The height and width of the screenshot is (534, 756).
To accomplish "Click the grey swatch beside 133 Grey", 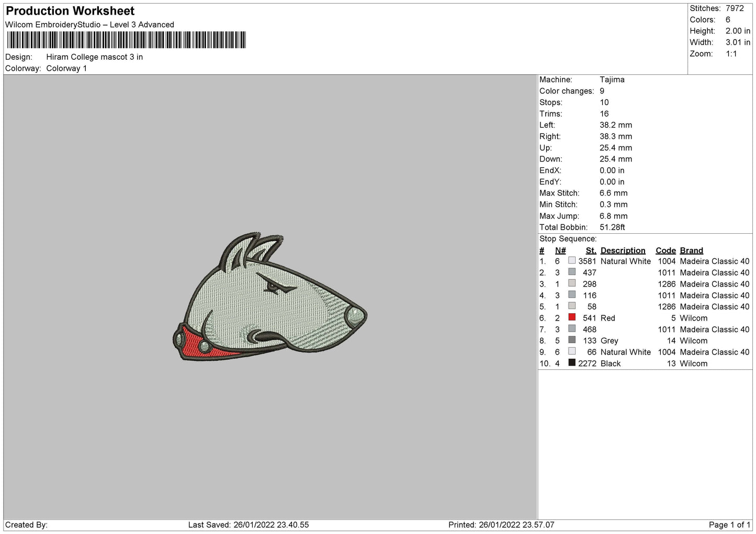I will click(572, 340).
